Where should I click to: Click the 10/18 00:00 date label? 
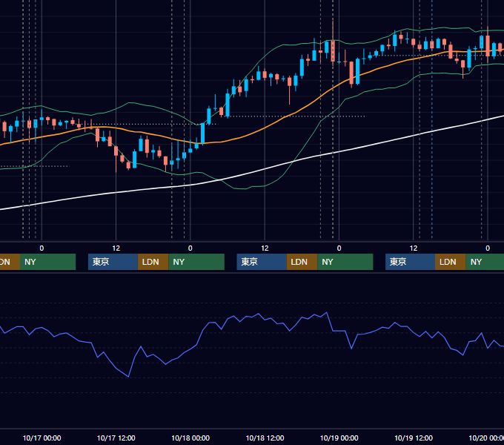point(190,438)
